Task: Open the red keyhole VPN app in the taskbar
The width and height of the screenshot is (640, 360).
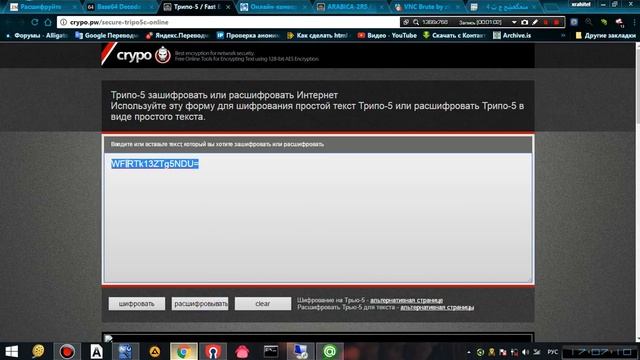Action: pyautogui.click(x=213, y=351)
